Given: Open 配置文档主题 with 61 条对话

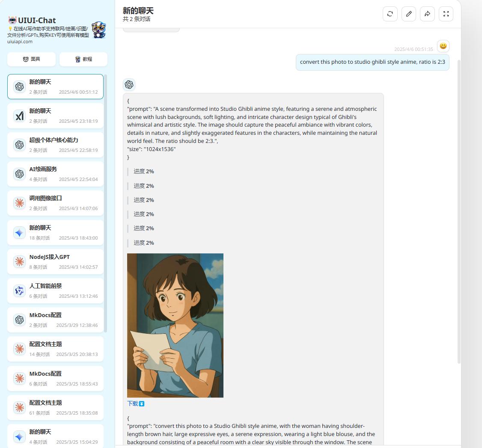Looking at the screenshot, I should [x=55, y=408].
